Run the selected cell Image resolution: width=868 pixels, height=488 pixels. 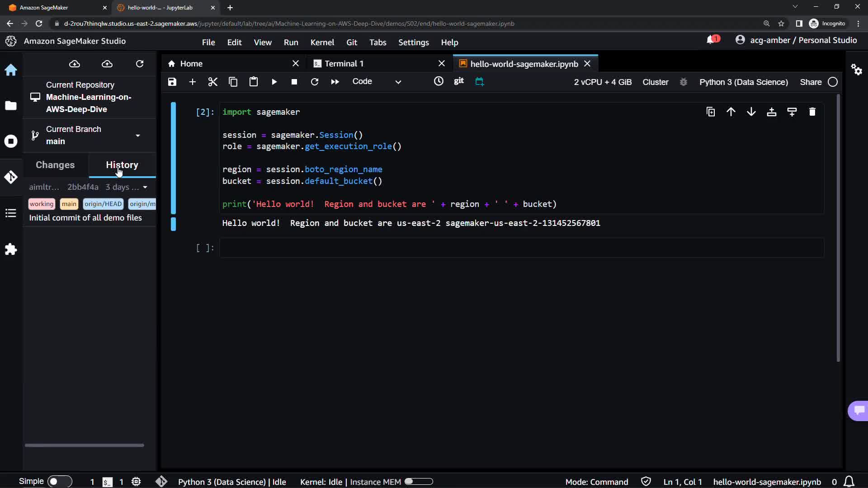click(x=274, y=82)
